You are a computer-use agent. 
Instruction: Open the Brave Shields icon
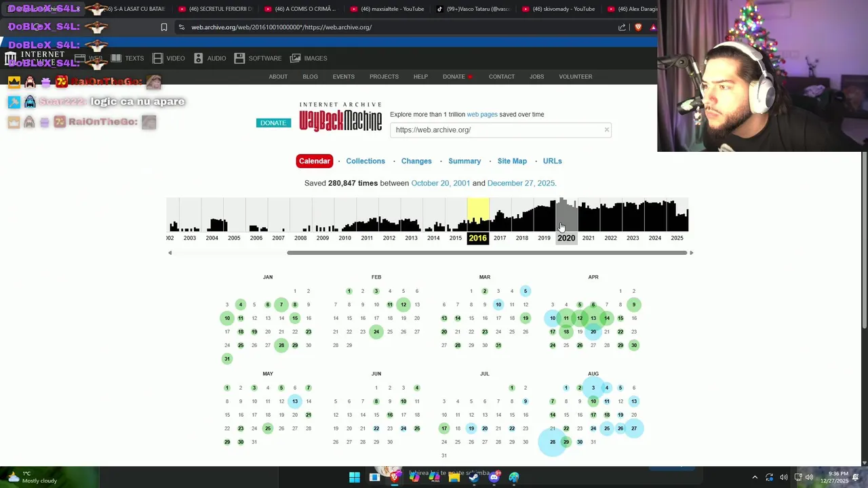[x=638, y=27]
